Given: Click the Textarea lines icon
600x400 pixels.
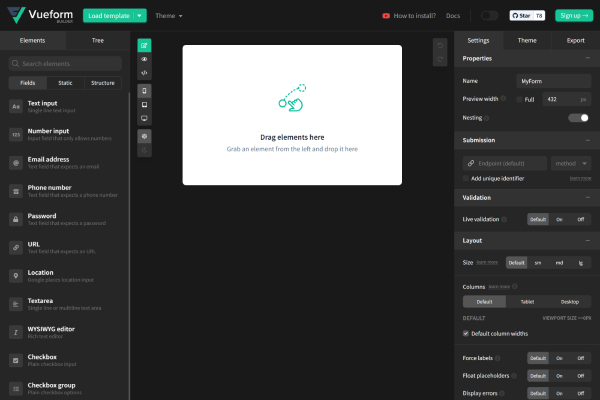Looking at the screenshot, I should 16,304.
